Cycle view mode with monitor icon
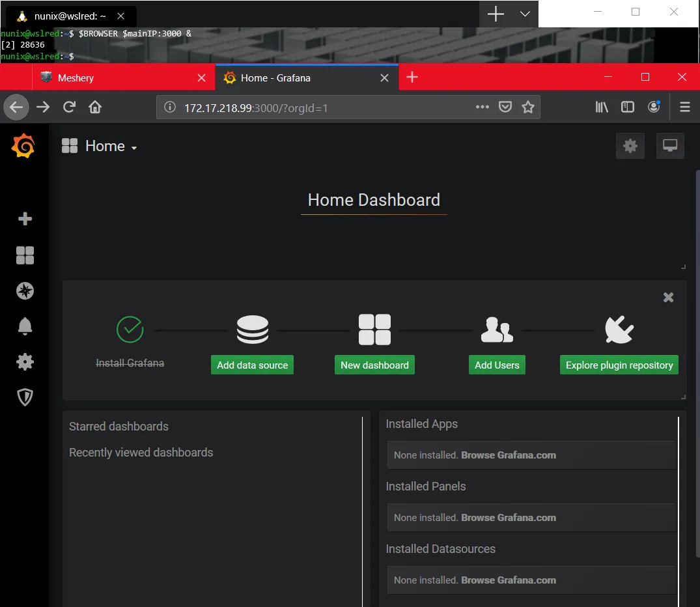 point(669,146)
